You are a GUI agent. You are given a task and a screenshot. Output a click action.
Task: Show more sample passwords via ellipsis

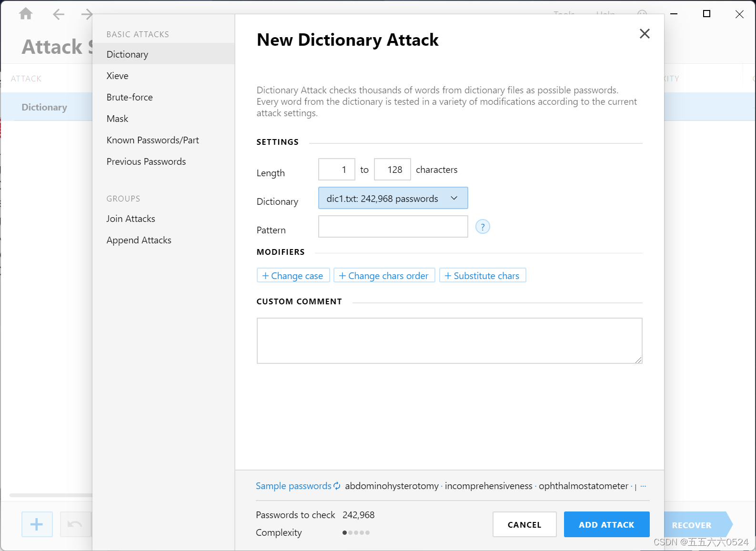tap(643, 486)
